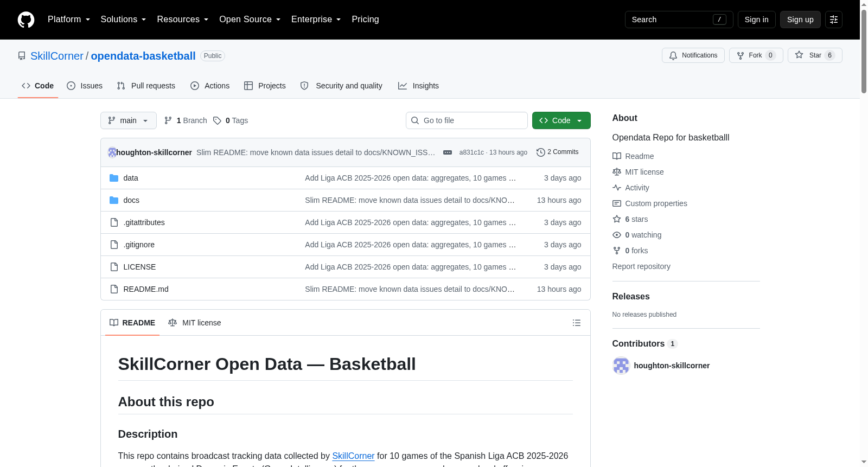Image resolution: width=868 pixels, height=467 pixels.
Task: Click the .gitattributes file icon
Action: (114, 222)
